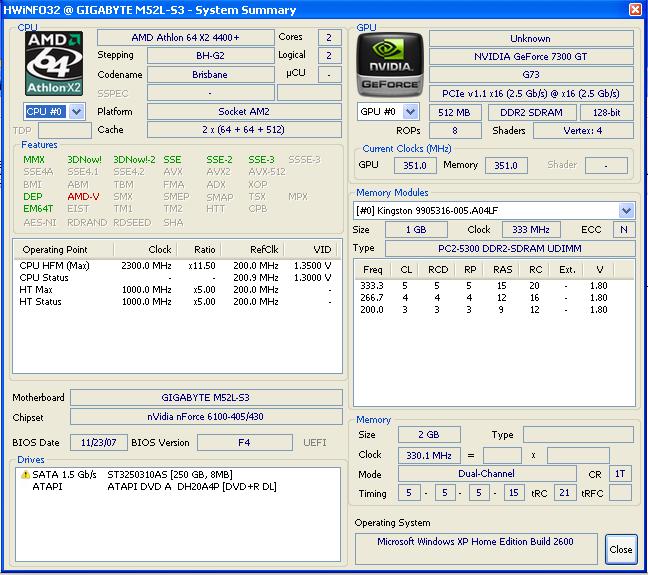Screen dimensions: 648x575
Task: Click the Freq column header in memory timings
Action: point(373,270)
